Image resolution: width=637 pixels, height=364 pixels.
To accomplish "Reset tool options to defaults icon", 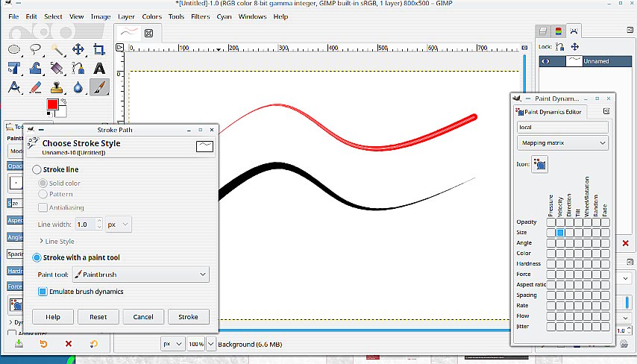I will pos(93,344).
